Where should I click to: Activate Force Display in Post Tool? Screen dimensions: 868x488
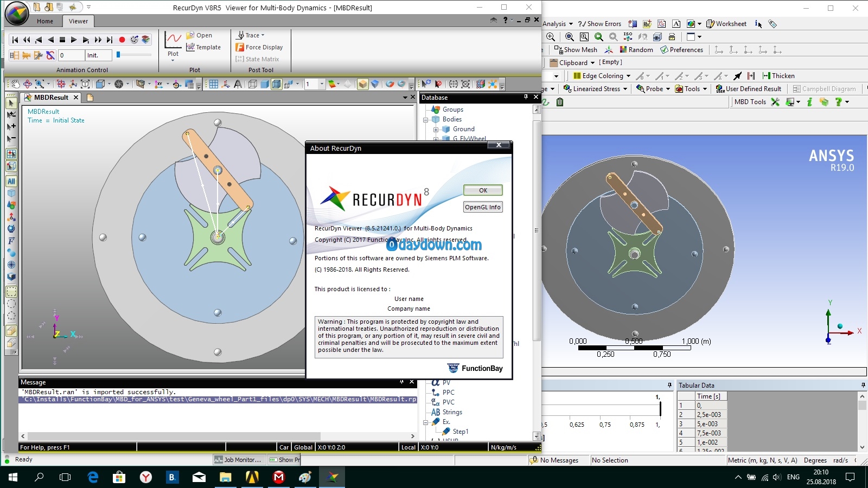coord(259,47)
